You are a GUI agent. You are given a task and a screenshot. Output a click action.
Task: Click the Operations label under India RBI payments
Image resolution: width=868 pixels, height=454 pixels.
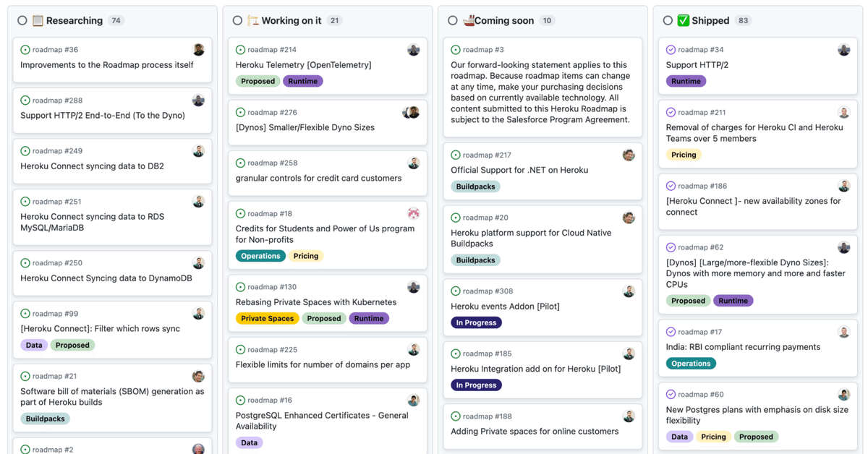(691, 364)
